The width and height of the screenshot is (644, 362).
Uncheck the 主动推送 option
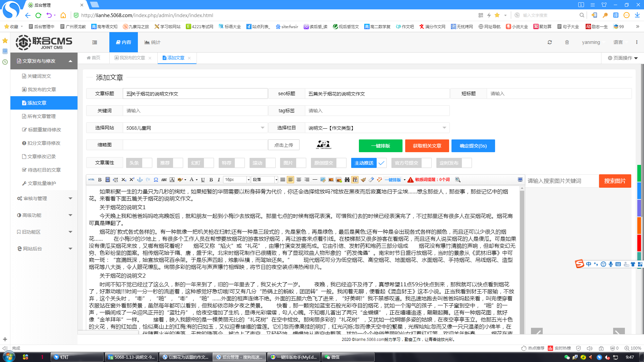(381, 163)
